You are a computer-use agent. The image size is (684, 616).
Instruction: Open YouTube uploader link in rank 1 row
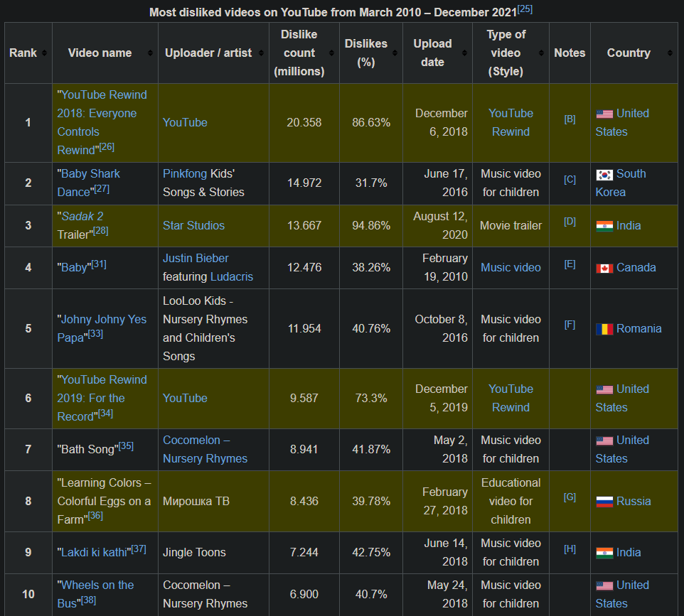pos(185,122)
